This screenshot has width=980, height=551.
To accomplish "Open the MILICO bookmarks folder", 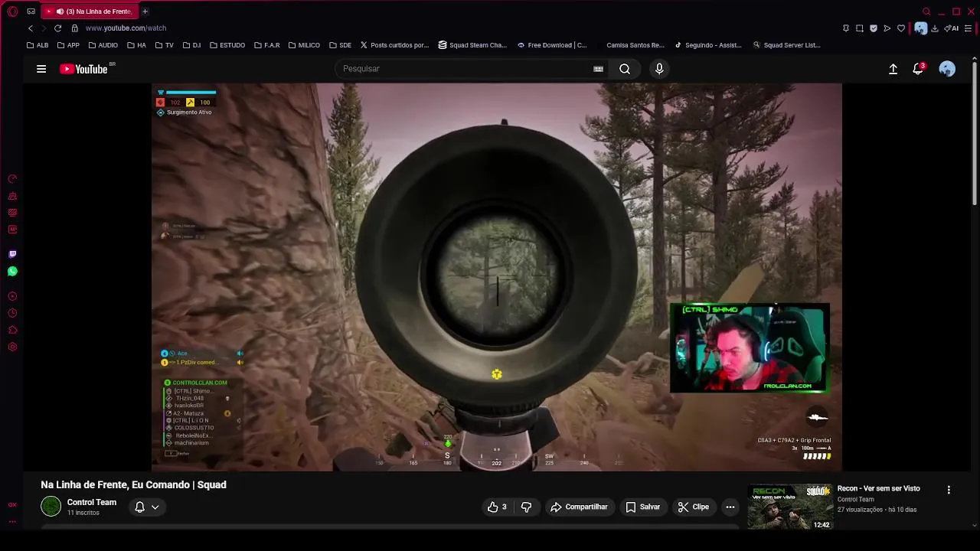I will pos(304,45).
